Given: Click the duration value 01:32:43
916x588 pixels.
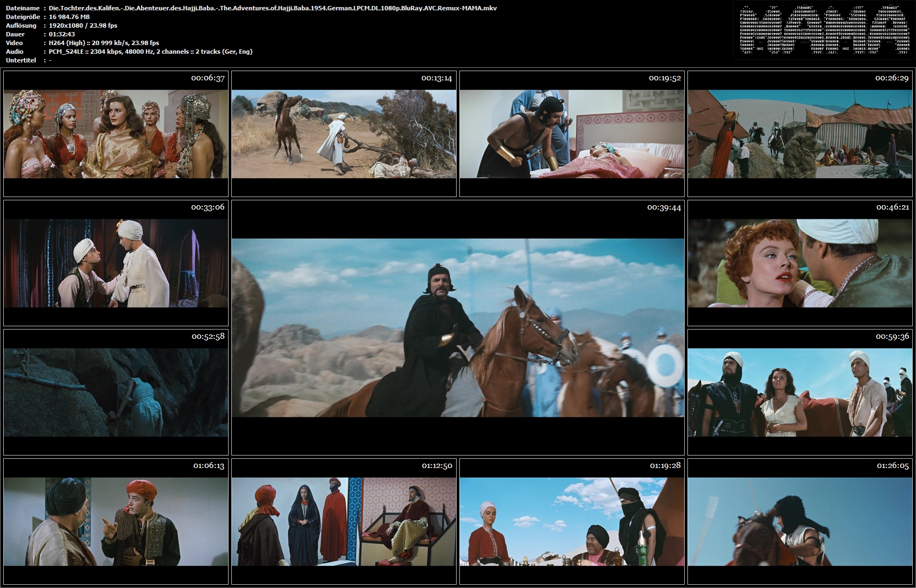Looking at the screenshot, I should tap(62, 34).
